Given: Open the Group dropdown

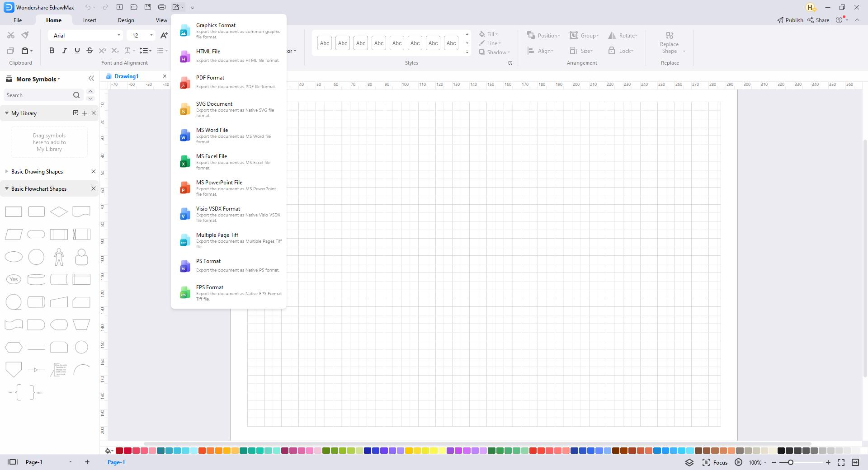Looking at the screenshot, I should coord(584,35).
